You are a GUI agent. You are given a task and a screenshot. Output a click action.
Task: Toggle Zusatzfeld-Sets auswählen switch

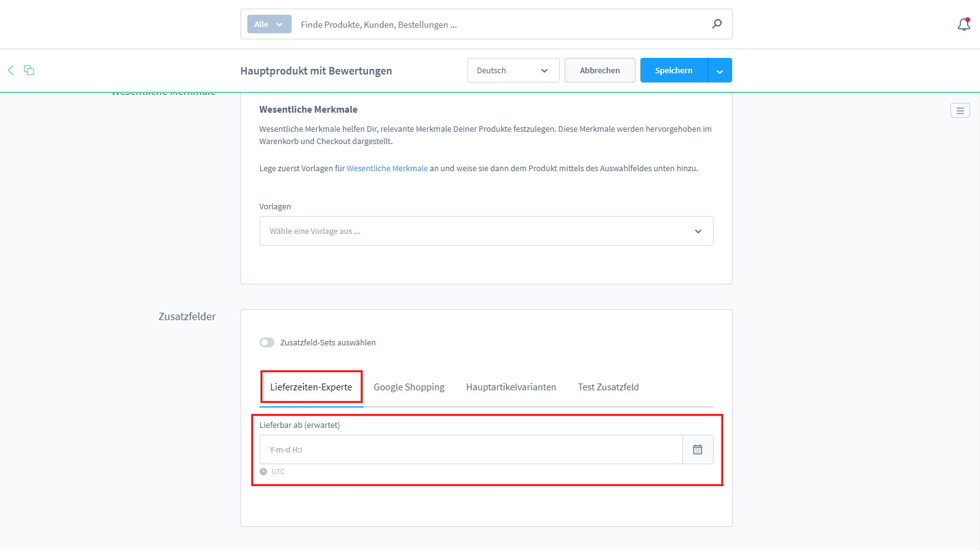tap(267, 342)
